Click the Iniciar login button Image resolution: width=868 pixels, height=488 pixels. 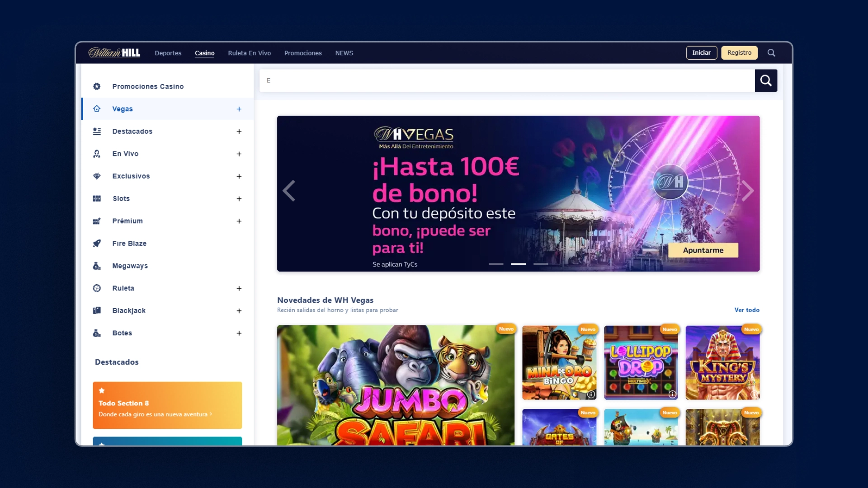[x=702, y=53]
